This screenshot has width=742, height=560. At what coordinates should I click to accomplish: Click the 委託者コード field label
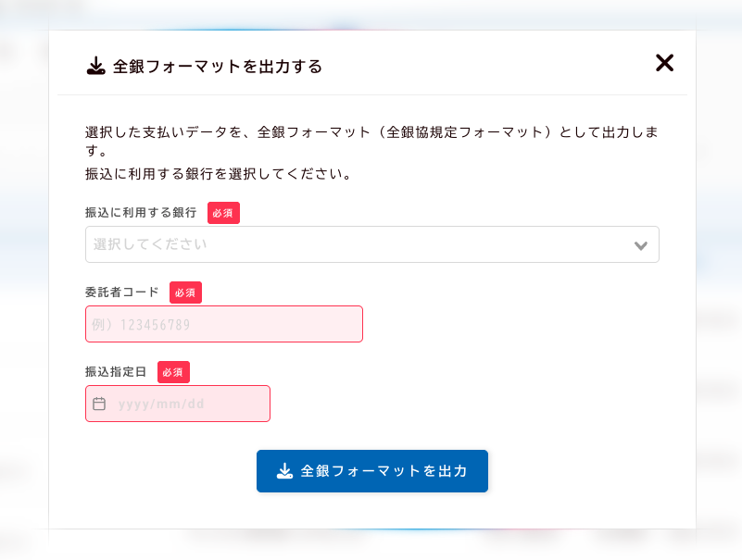[x=121, y=292]
